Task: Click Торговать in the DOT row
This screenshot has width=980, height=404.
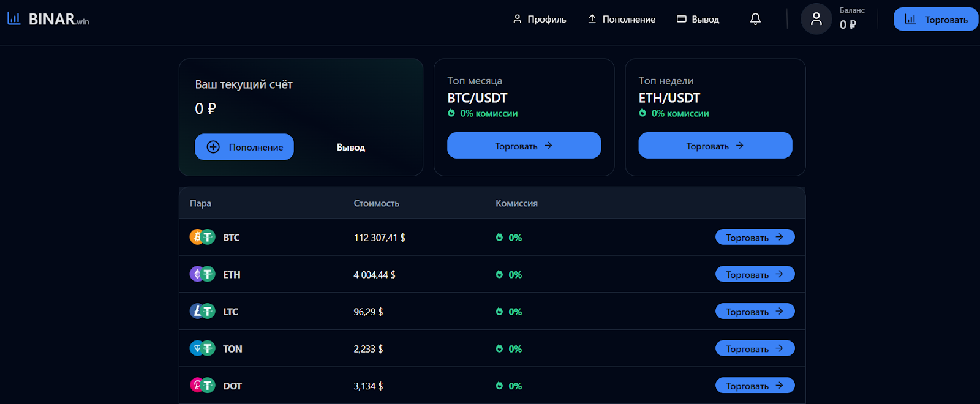Action: pyautogui.click(x=755, y=386)
